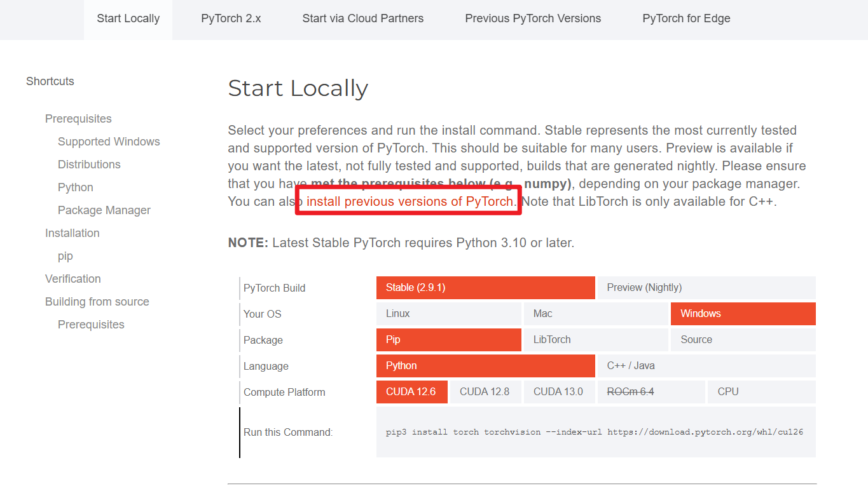Choose C++ / Java language
Screen dimensions: 868x486
706,366
